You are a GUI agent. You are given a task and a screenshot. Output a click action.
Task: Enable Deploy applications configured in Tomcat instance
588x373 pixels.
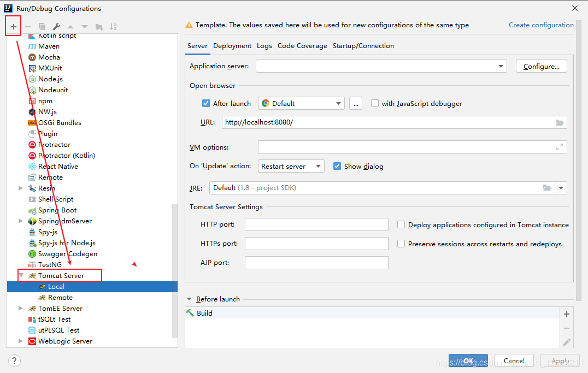pyautogui.click(x=401, y=224)
